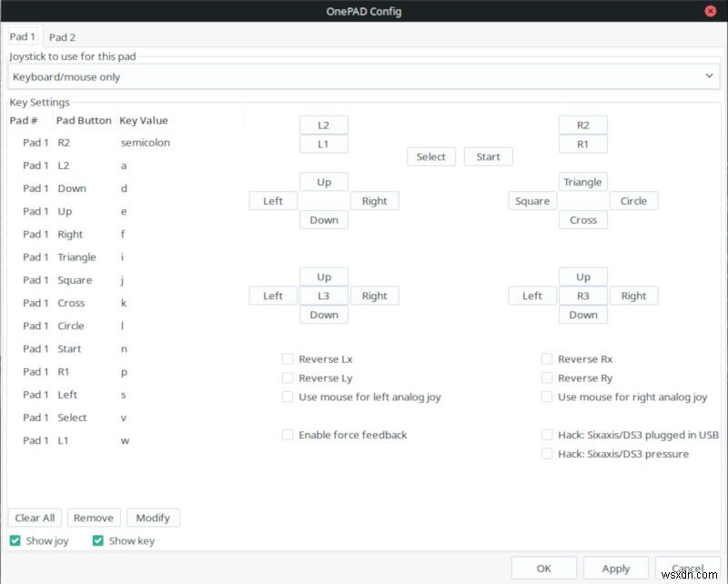Switch to the Pad 1 tab

[22, 36]
